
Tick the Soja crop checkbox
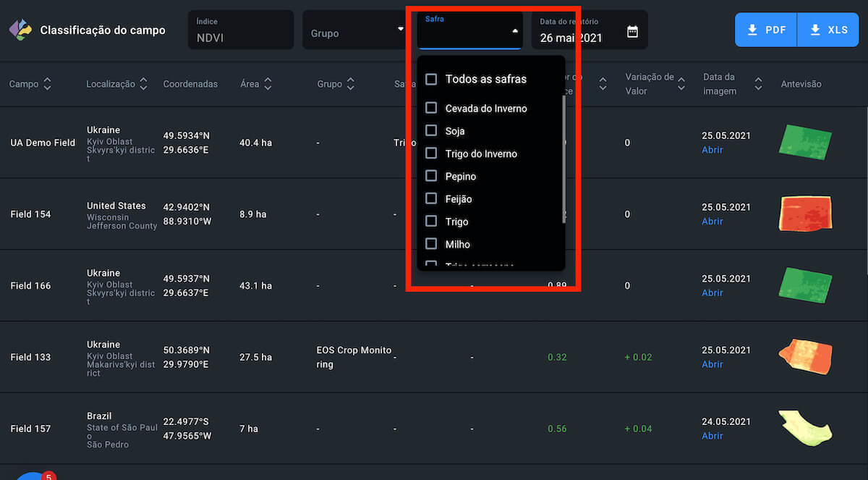(431, 131)
